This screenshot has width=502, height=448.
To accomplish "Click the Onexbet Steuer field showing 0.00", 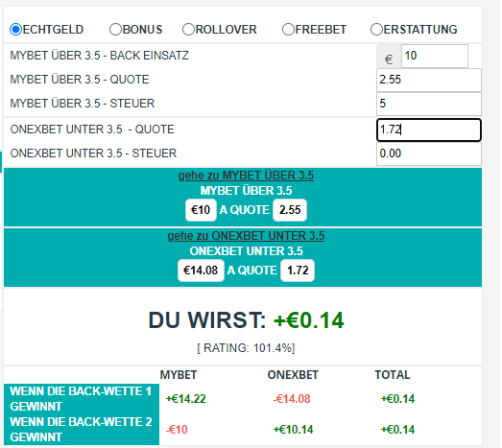I will click(x=429, y=153).
